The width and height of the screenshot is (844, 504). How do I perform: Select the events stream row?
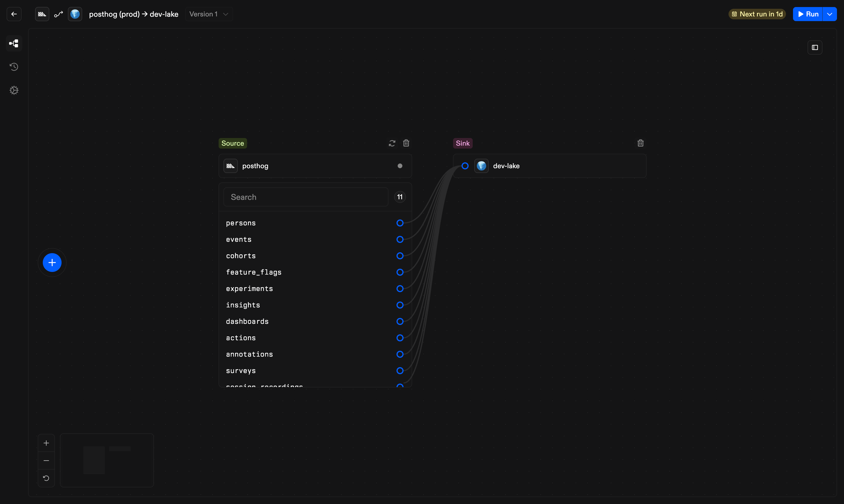tap(315, 239)
